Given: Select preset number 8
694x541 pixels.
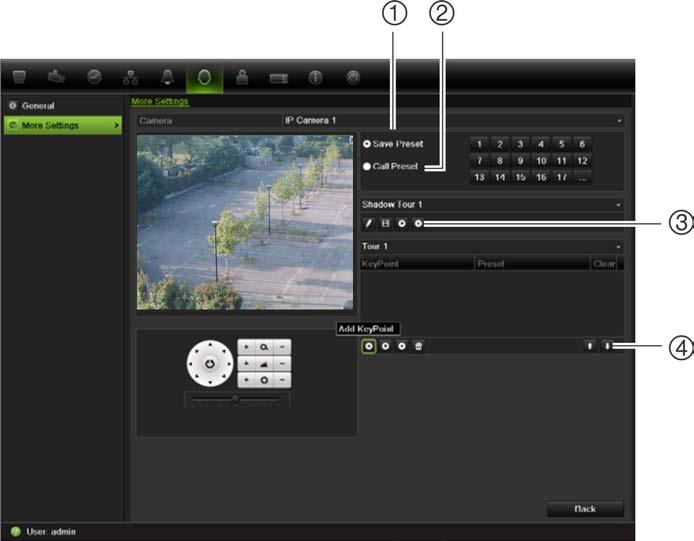Looking at the screenshot, I should [500, 161].
